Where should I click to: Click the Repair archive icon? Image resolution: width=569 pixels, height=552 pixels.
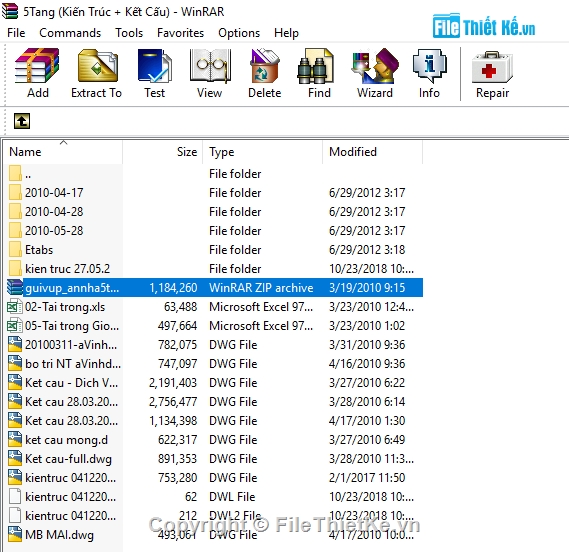coord(492,67)
